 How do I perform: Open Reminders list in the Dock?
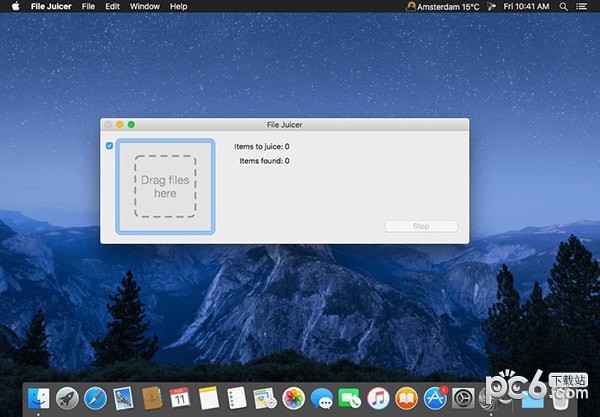(x=237, y=398)
